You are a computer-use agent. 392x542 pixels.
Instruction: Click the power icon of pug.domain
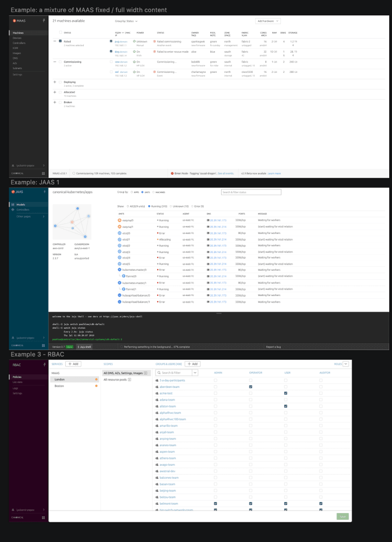pos(134,41)
